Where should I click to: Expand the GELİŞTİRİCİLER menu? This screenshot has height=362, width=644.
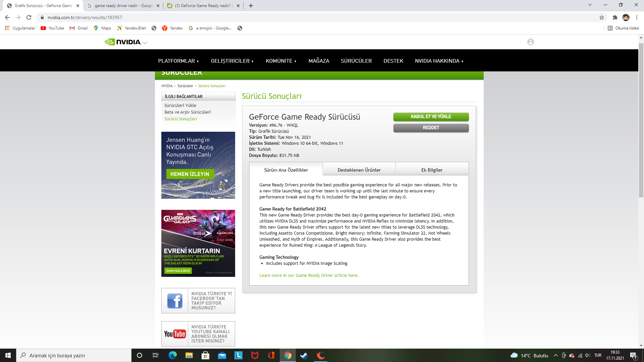click(232, 61)
